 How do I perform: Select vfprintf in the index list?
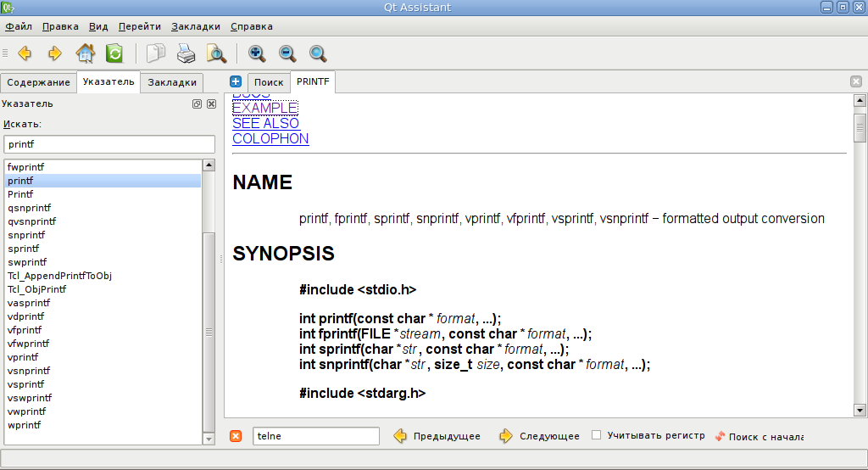coord(103,330)
